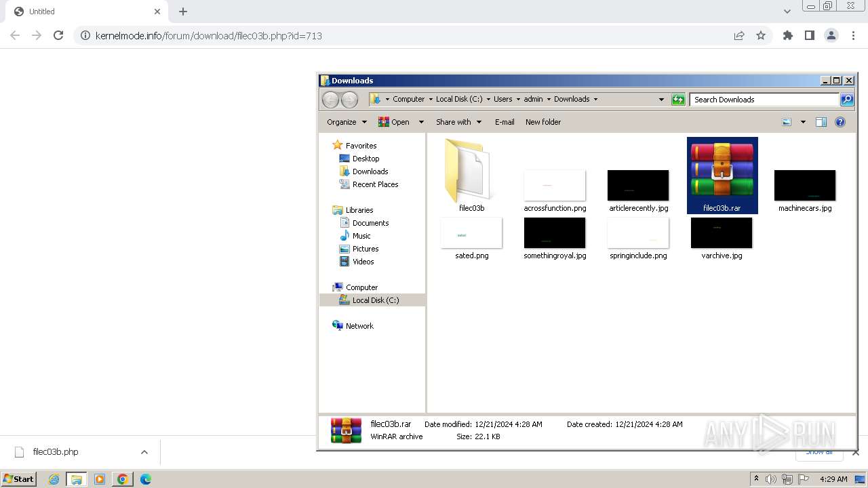This screenshot has width=868, height=488.
Task: Click E-mail toolbar button
Action: coord(505,122)
